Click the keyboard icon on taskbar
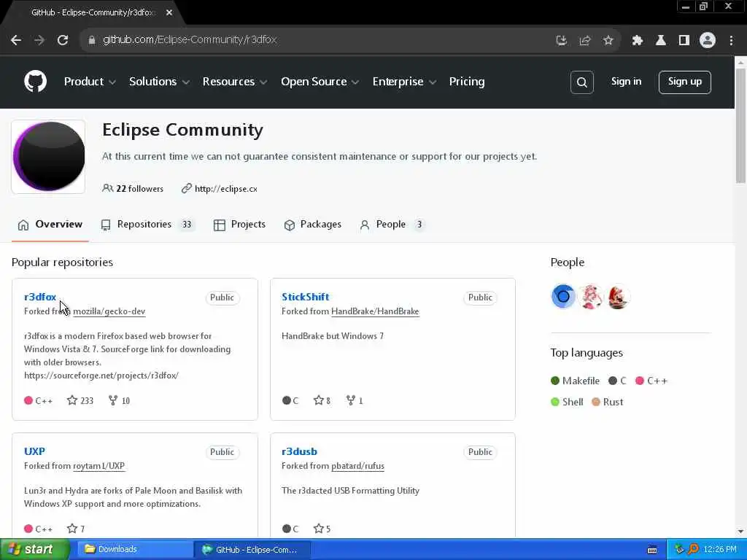The width and height of the screenshot is (747, 560). (652, 550)
